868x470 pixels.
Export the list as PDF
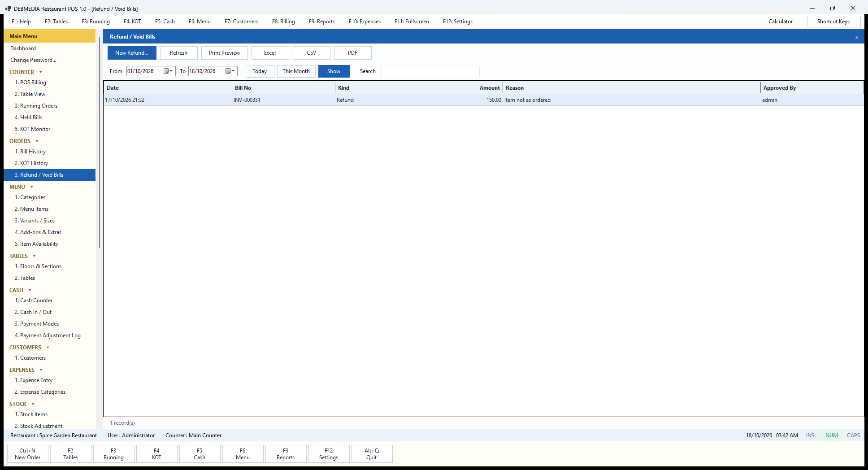[x=352, y=53]
